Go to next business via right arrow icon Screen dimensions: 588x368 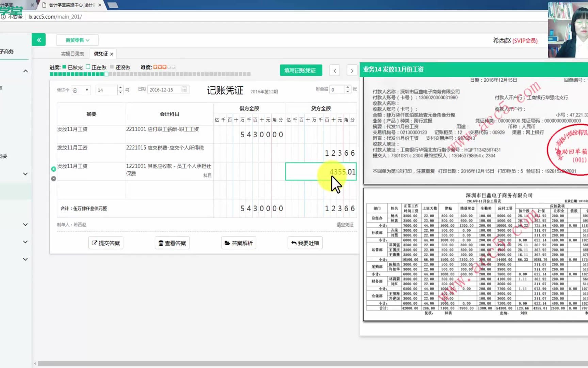coord(352,70)
